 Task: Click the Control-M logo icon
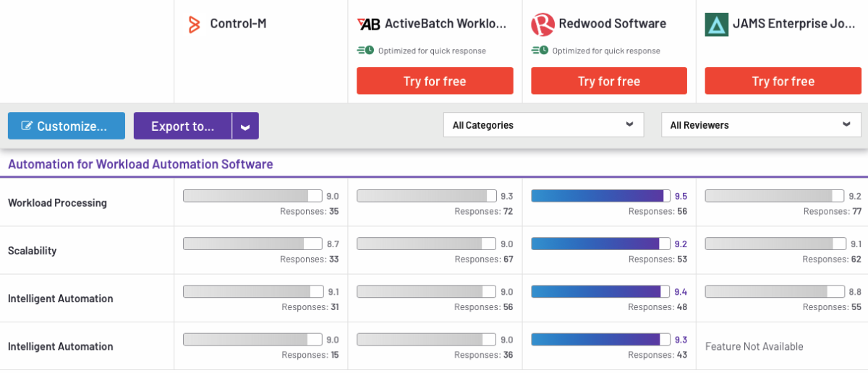[193, 24]
